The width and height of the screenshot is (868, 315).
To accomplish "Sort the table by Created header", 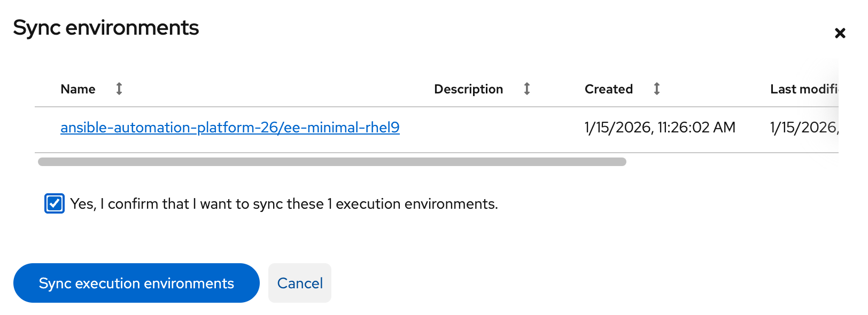I will click(609, 89).
